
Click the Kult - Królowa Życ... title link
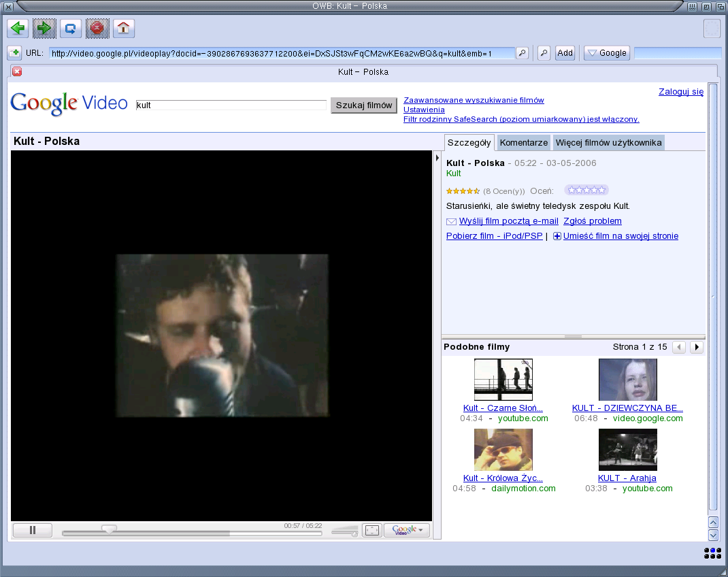503,478
